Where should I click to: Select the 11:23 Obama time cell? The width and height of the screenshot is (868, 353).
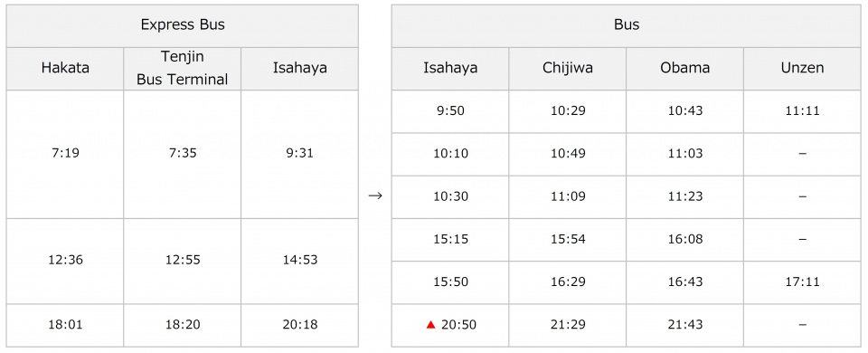(684, 196)
